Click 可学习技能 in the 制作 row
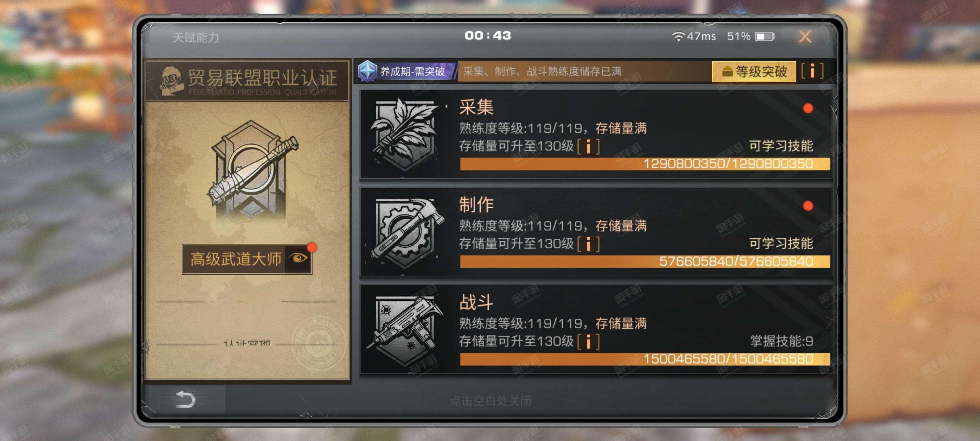Image resolution: width=980 pixels, height=441 pixels. click(x=780, y=244)
